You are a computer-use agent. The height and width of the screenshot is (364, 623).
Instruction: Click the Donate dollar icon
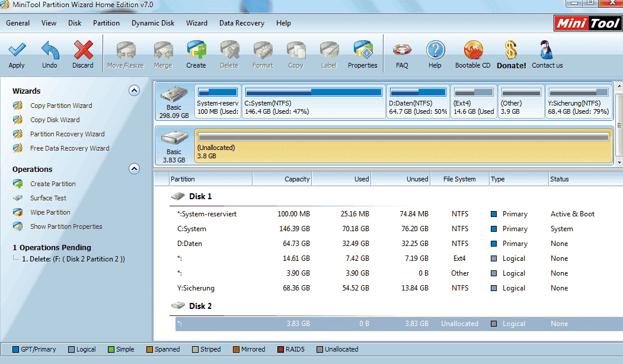click(511, 50)
